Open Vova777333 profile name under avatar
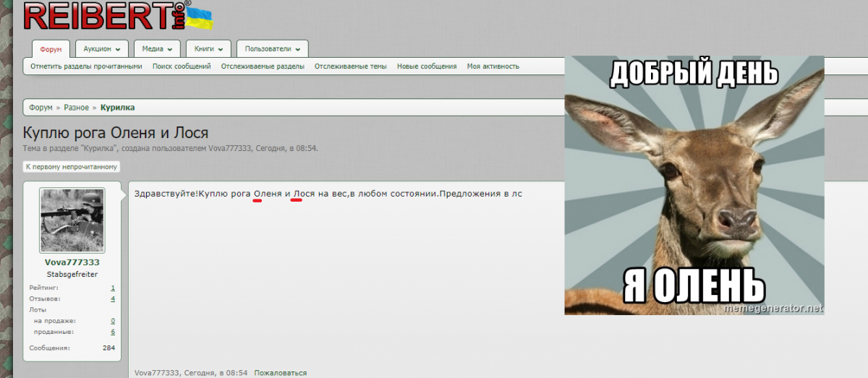Screen dimensions: 868x378 (72, 262)
